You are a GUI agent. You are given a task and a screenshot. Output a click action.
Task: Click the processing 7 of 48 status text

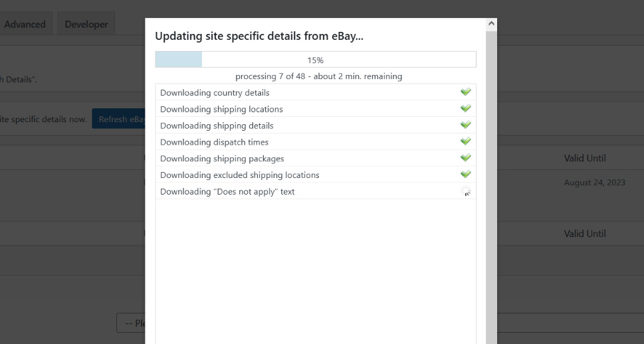[x=319, y=76]
